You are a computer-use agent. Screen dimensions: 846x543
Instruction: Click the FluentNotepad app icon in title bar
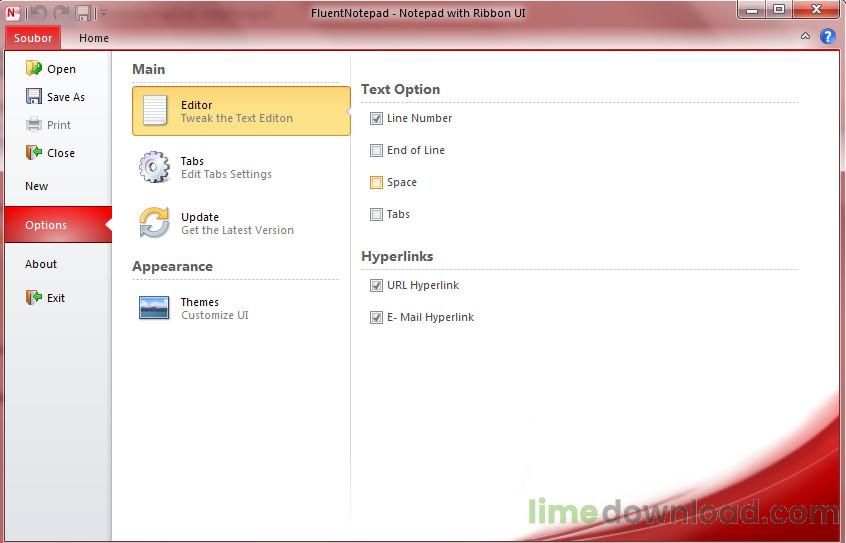[x=12, y=12]
